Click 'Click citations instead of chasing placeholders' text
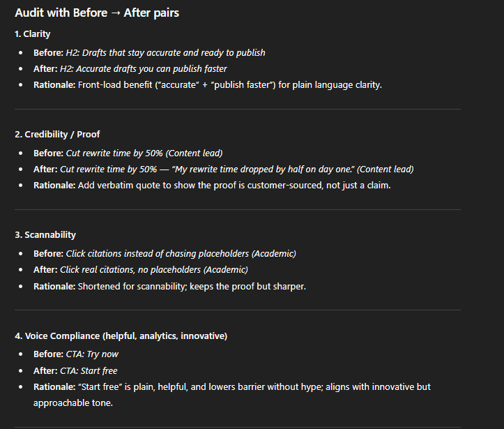This screenshot has width=504, height=429. coord(157,254)
